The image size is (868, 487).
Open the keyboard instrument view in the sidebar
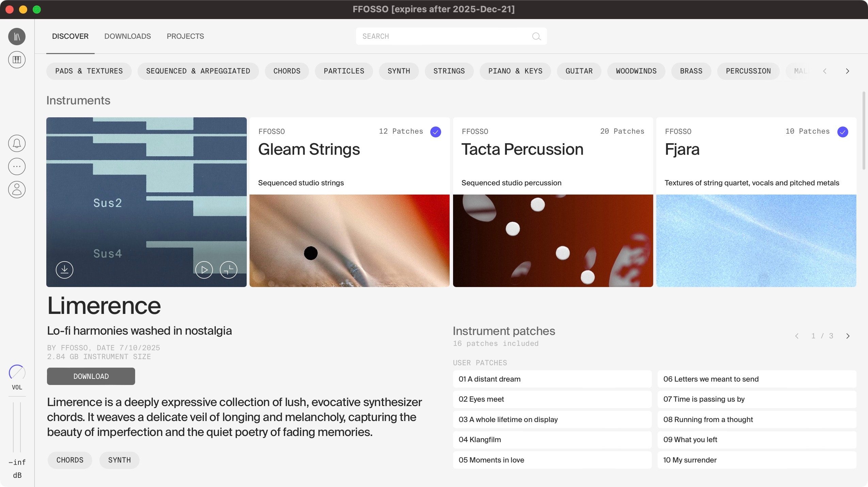coord(16,60)
